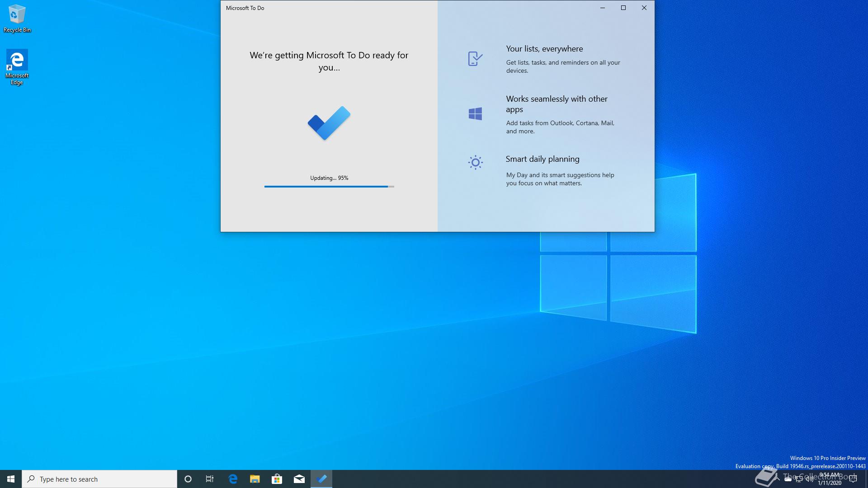Close the Microsoft To Do window
Screen dimensions: 868x488
coord(644,8)
